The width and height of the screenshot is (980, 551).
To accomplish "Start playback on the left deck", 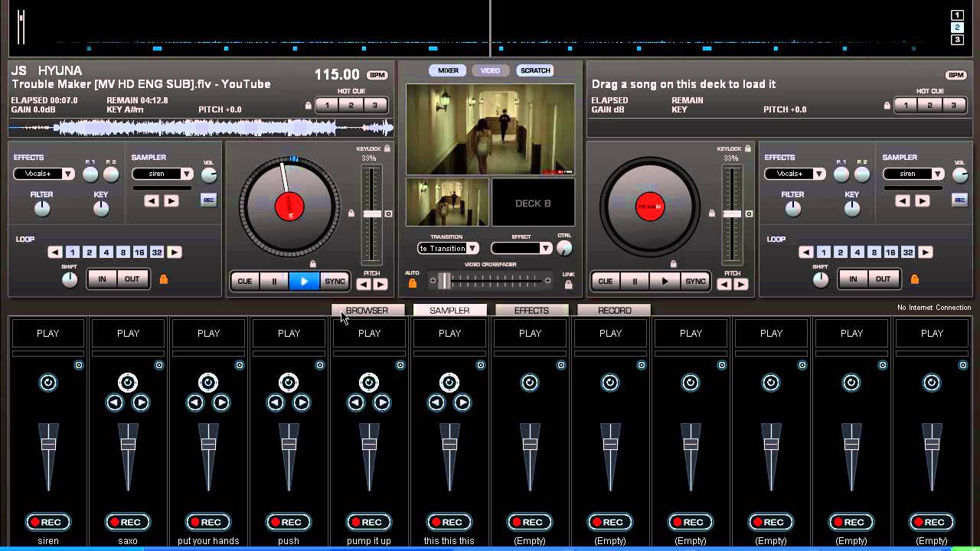I will 304,281.
